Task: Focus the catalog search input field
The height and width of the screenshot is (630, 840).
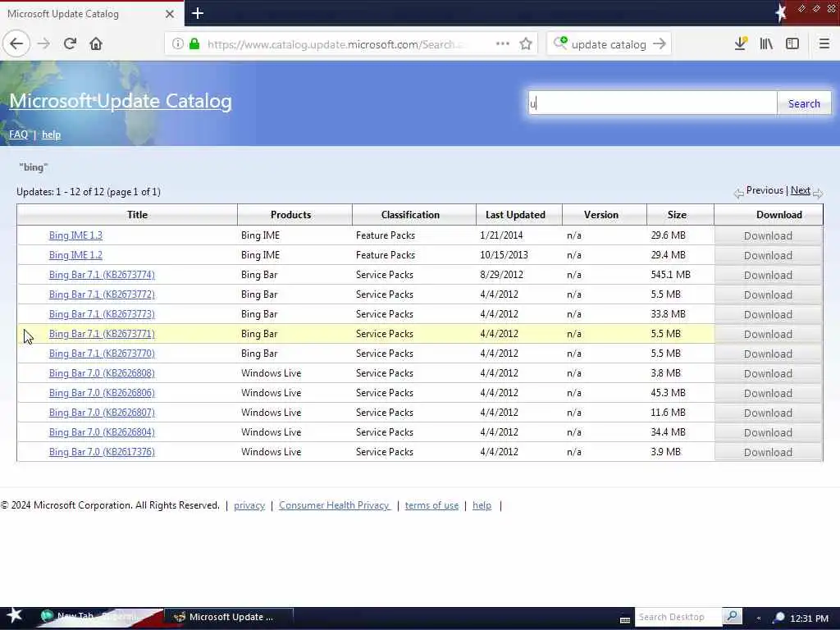Action: click(x=652, y=103)
